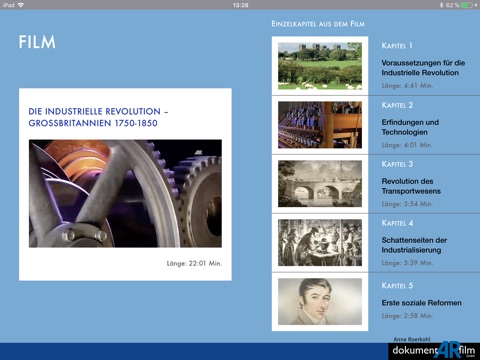Click 'Einzelkapitel aus dem Film' heading
The width and height of the screenshot is (480, 360).
318,24
